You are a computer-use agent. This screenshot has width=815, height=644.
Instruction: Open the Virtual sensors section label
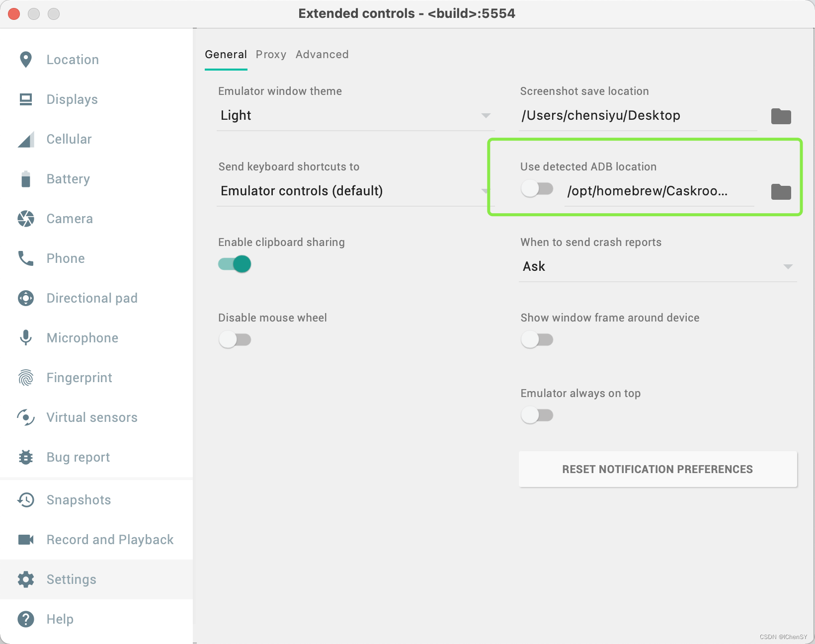pos(92,417)
